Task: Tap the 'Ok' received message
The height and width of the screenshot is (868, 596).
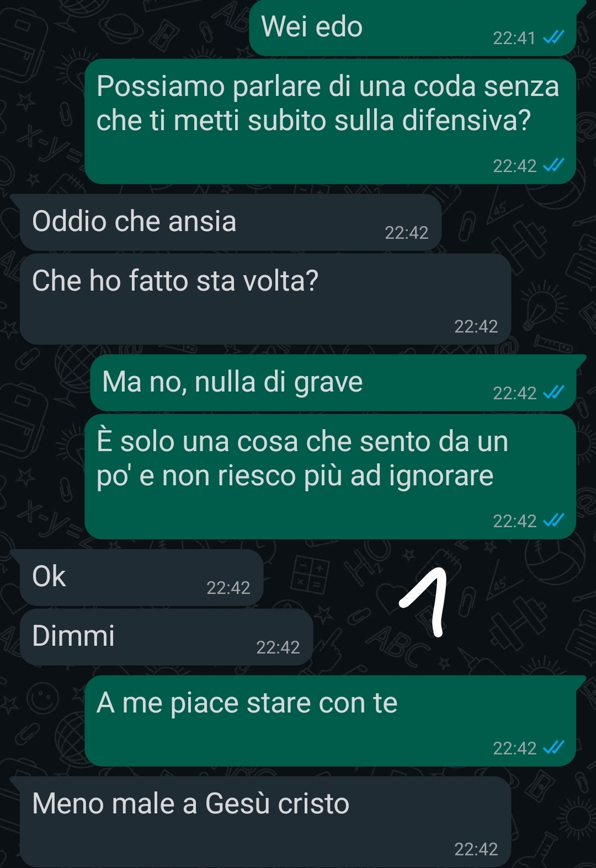Action: coord(141,577)
